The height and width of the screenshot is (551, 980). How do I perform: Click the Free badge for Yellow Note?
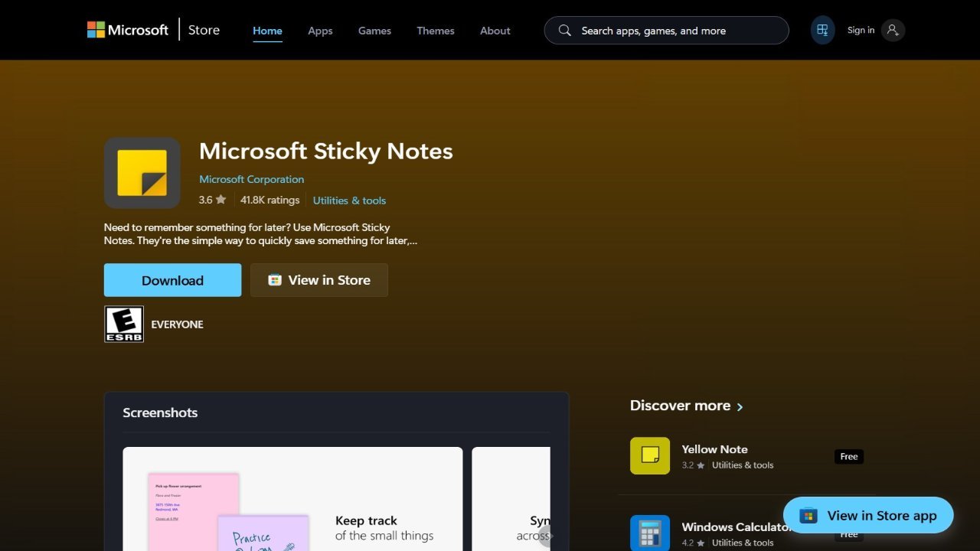[x=849, y=456]
